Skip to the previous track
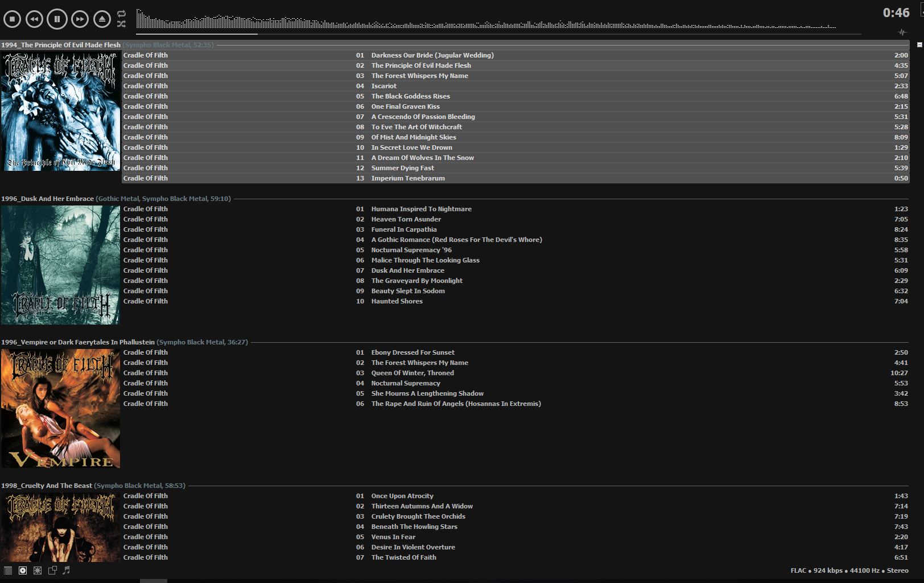Viewport: 924px width, 583px height. (x=34, y=19)
